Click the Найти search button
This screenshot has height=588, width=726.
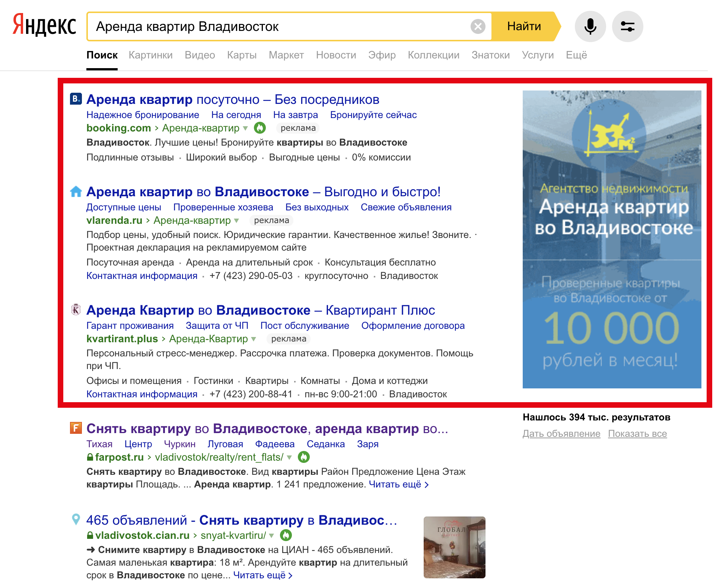[525, 26]
